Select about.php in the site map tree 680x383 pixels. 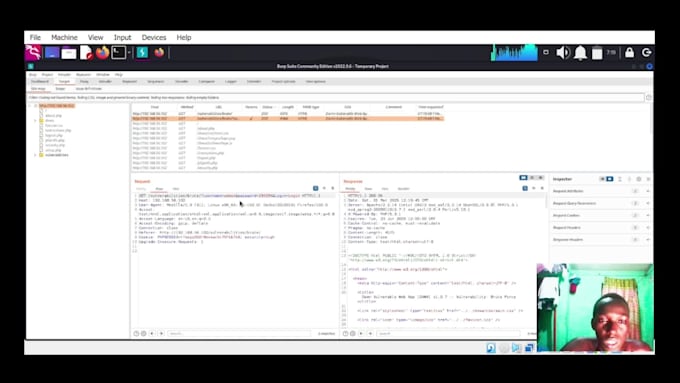point(53,115)
